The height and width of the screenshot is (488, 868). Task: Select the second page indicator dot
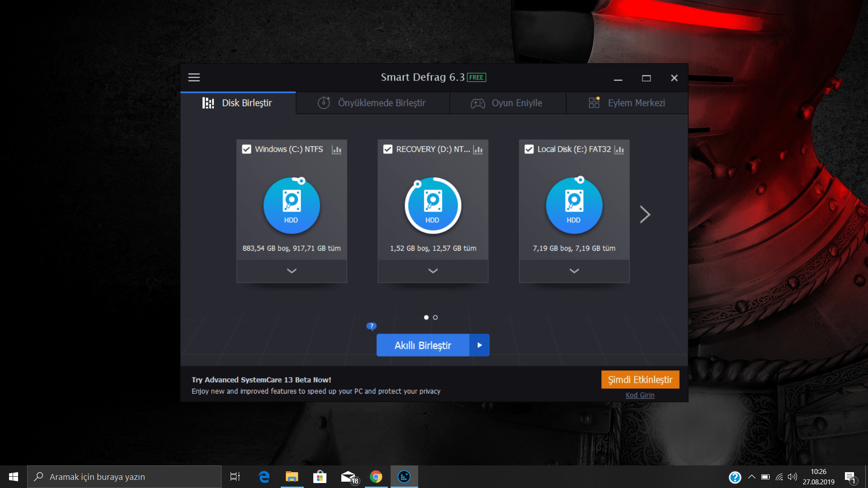tap(435, 317)
